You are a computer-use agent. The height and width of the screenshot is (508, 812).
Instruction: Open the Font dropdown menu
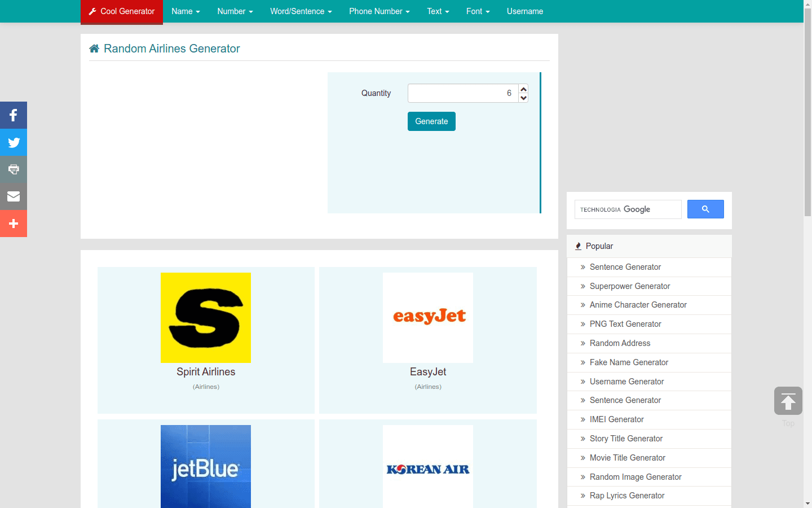478,11
